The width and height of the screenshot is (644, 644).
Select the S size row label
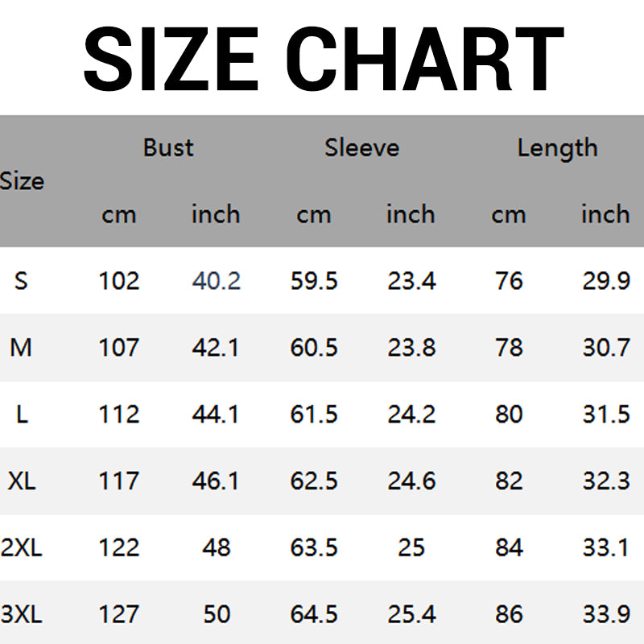coord(21,281)
